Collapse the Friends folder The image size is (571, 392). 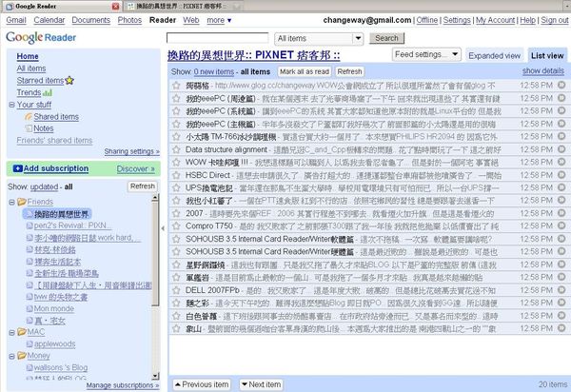point(11,202)
